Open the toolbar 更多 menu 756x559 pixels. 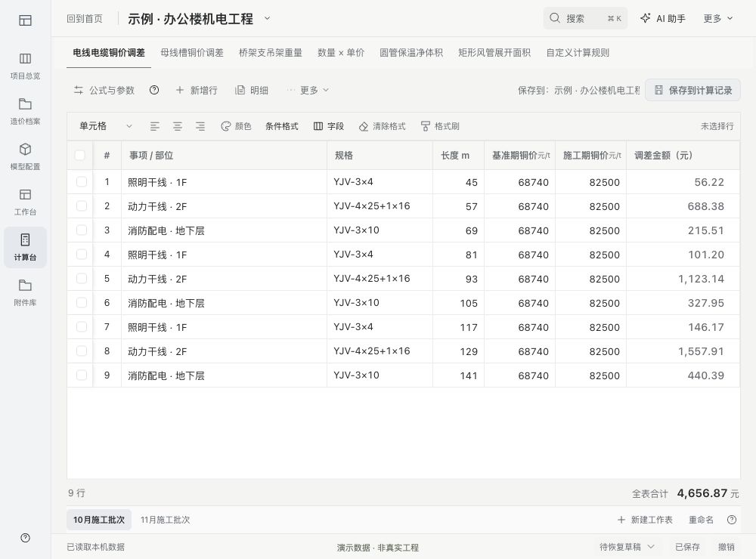pos(308,90)
